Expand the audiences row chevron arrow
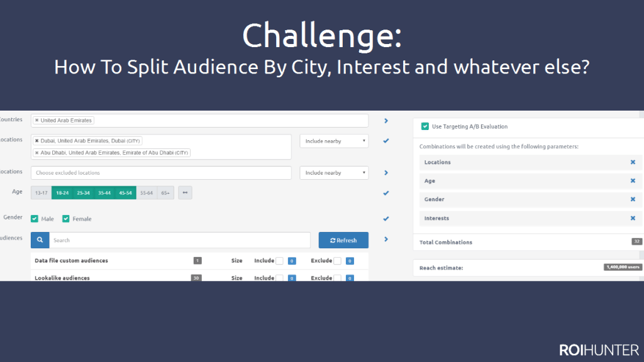The height and width of the screenshot is (362, 644). point(386,239)
